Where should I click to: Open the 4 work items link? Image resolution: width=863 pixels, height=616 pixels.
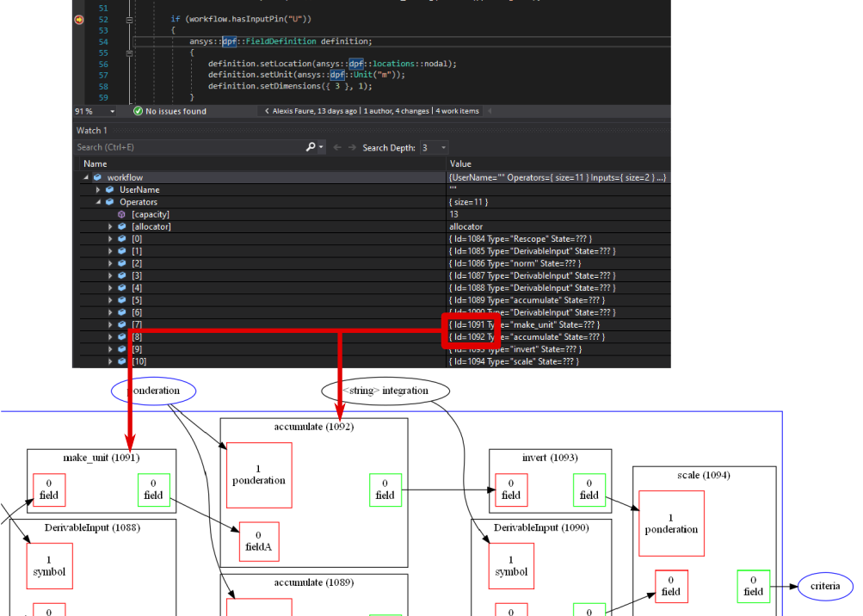point(458,111)
